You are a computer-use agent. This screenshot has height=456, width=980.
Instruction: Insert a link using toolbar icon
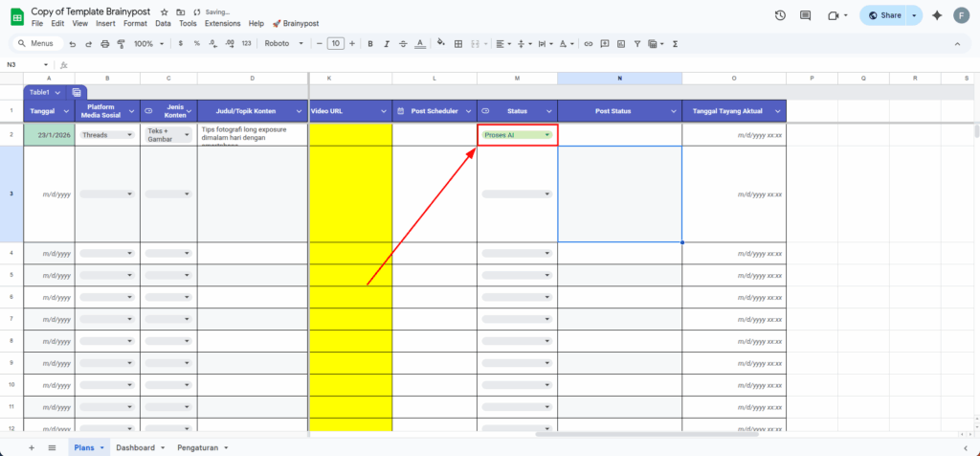pos(589,44)
